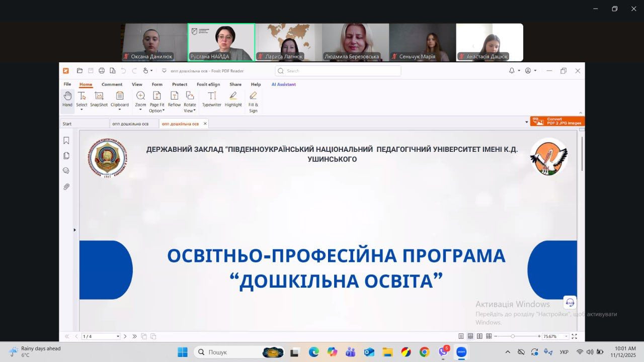Select the Hand tool
644x362 pixels.
67,99
